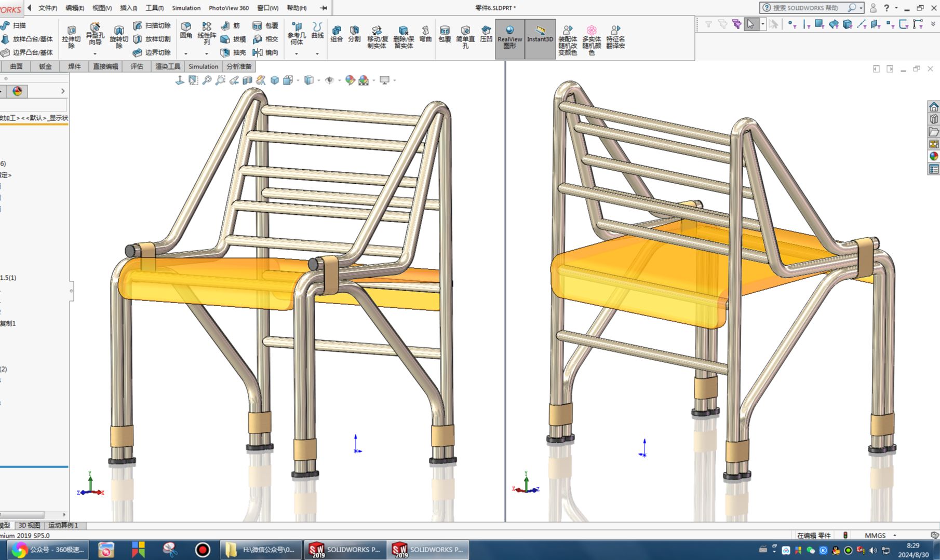Run the 多实体随机颜色 random color macro
The image size is (940, 560).
point(592,40)
